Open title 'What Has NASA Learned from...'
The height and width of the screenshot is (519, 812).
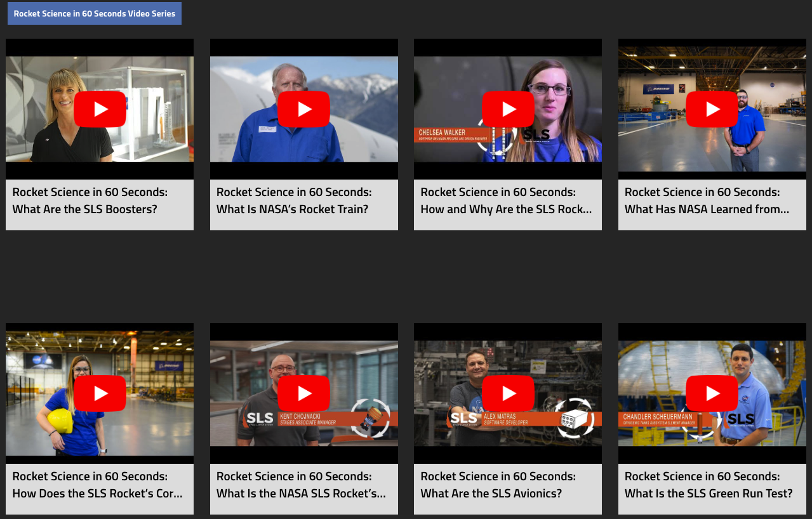[x=707, y=201]
